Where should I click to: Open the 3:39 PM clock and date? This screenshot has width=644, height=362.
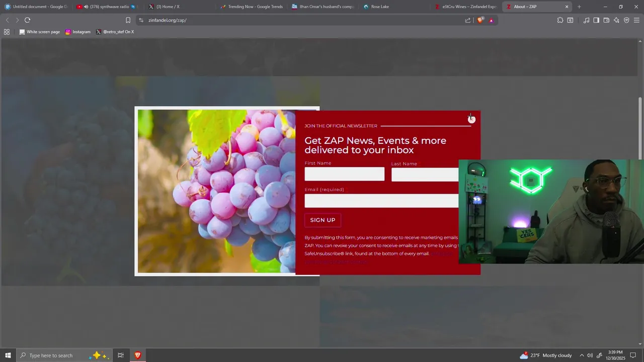click(616, 355)
